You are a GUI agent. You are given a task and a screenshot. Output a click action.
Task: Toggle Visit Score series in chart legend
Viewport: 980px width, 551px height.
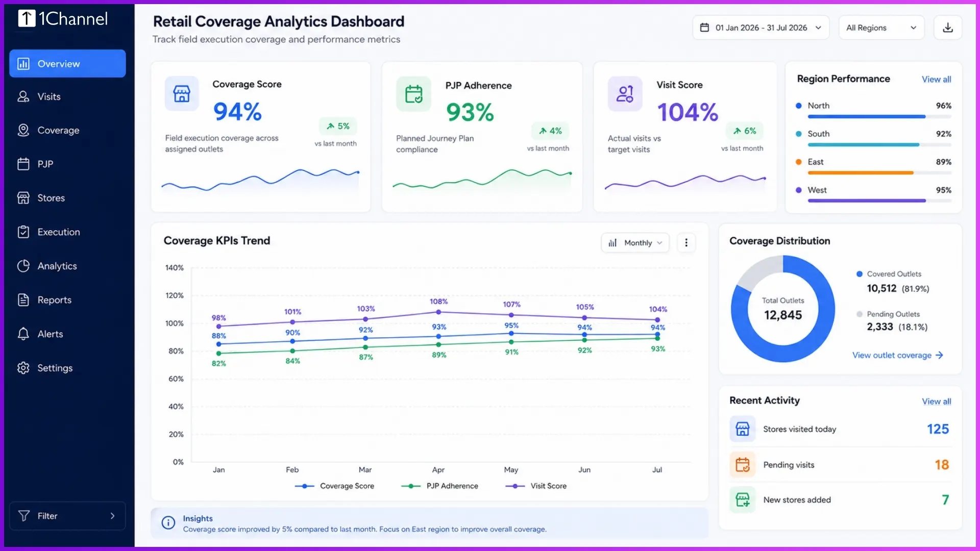coord(535,486)
